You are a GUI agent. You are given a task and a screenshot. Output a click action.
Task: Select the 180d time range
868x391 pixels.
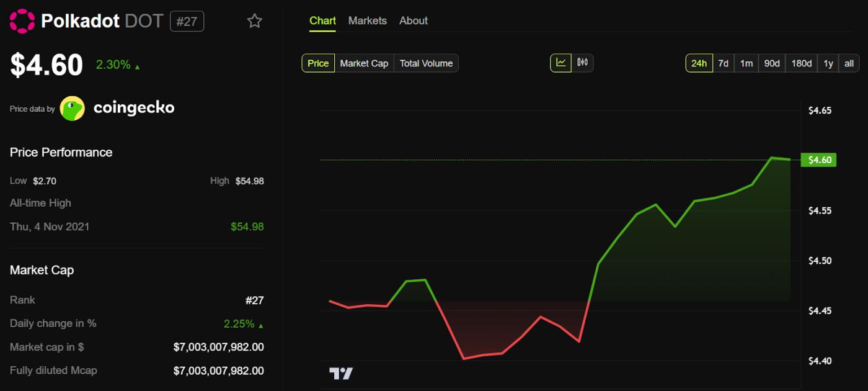coord(801,63)
